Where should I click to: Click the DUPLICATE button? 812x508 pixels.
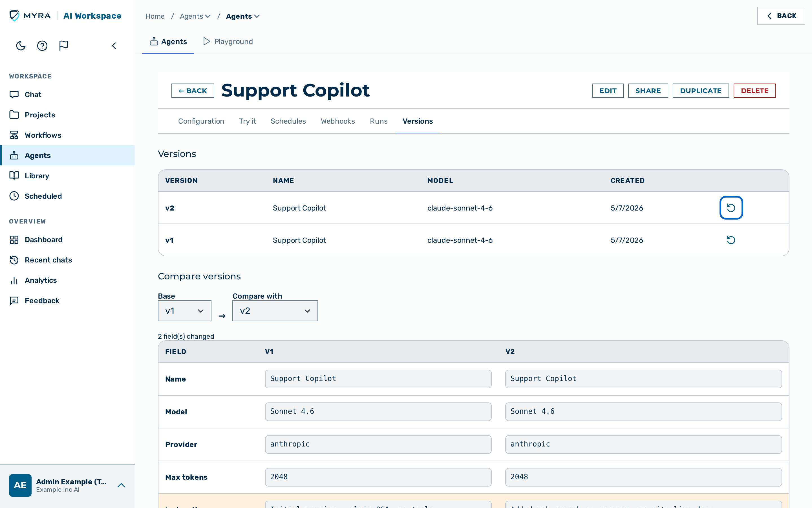701,91
